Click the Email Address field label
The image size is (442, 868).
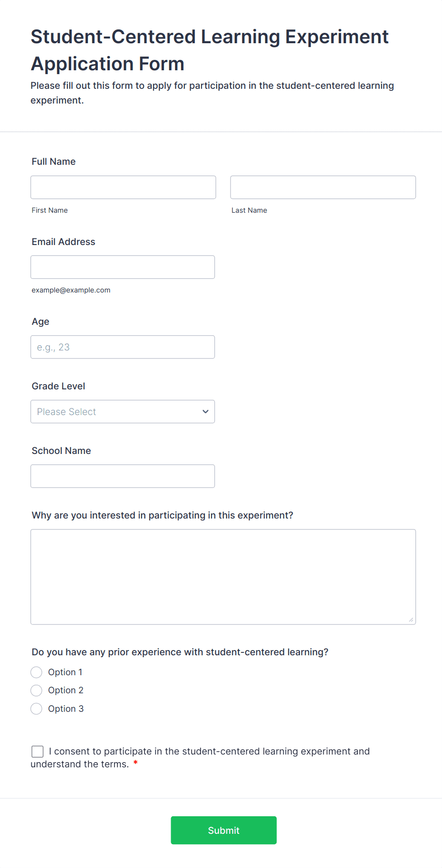63,242
